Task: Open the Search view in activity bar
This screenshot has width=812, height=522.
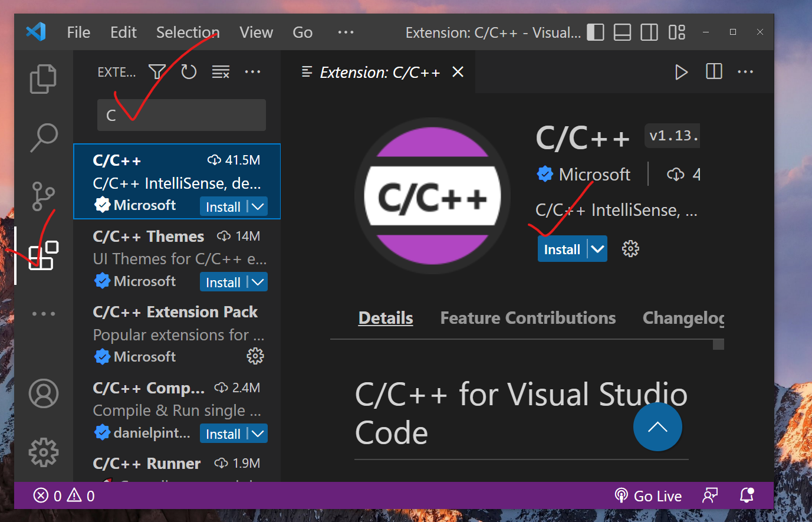Action: [x=44, y=137]
